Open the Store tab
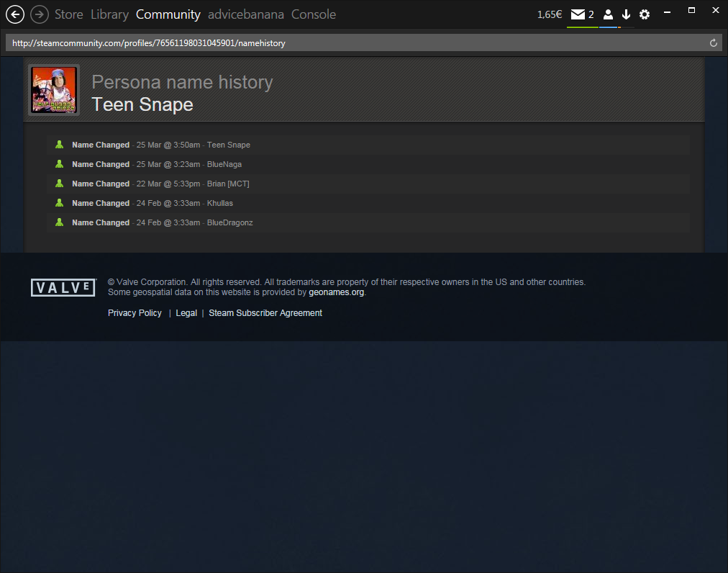The image size is (728, 573). pos(69,14)
